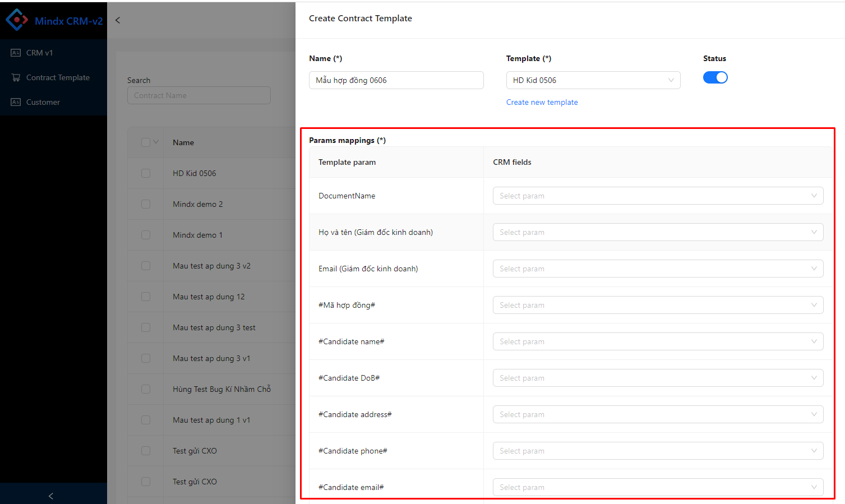Expand the #Candidate name# param dropdown

point(657,341)
